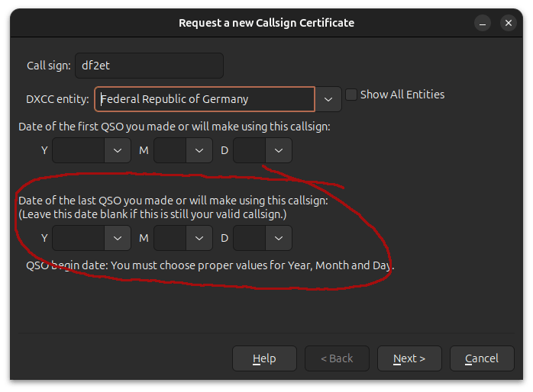Click the last QSO year text field
This screenshot has width=533, height=392.
point(78,238)
